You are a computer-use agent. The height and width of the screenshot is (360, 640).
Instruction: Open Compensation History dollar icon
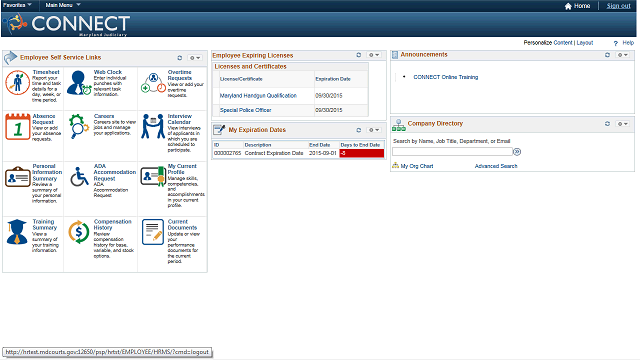click(79, 232)
